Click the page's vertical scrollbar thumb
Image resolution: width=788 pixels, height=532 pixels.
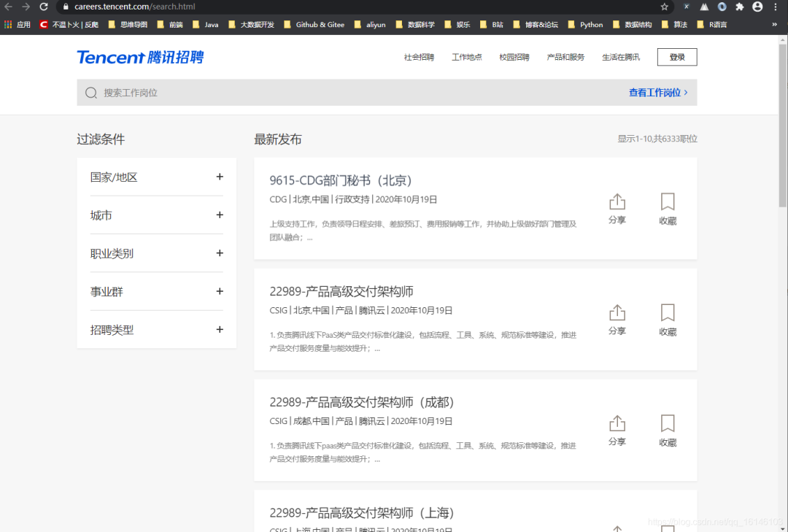click(x=782, y=126)
